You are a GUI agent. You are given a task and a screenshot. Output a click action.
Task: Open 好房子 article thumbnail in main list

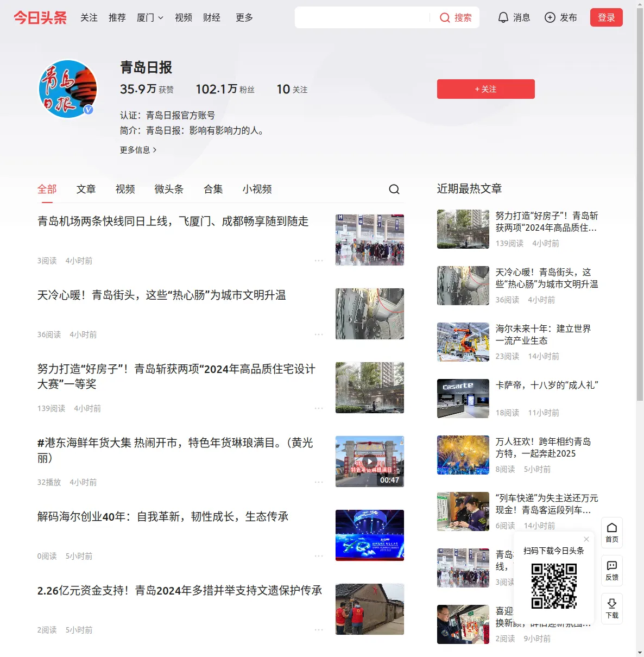[x=370, y=388]
